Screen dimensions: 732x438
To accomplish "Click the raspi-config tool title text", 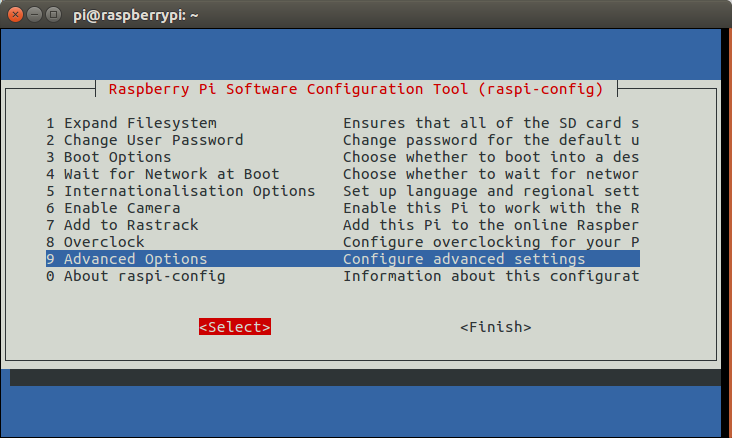I will [356, 89].
